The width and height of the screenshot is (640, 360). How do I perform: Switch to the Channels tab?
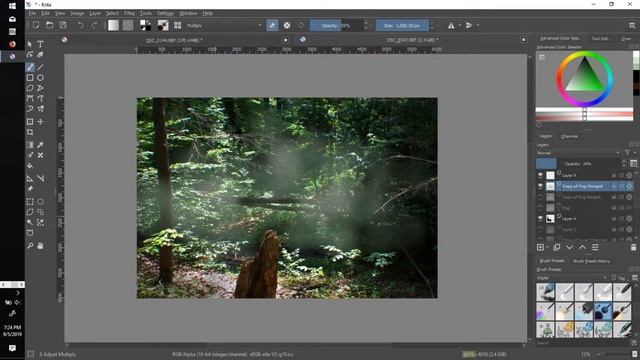click(x=569, y=136)
